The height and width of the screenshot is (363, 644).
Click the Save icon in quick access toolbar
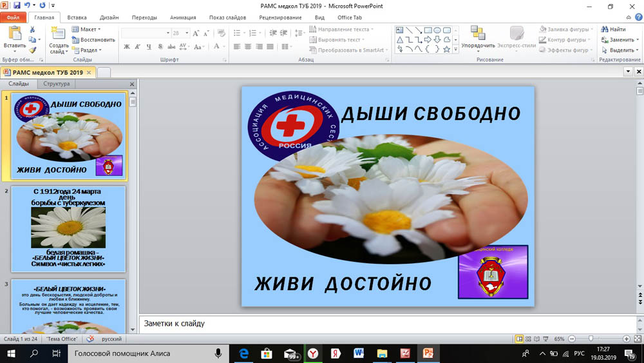(x=17, y=5)
